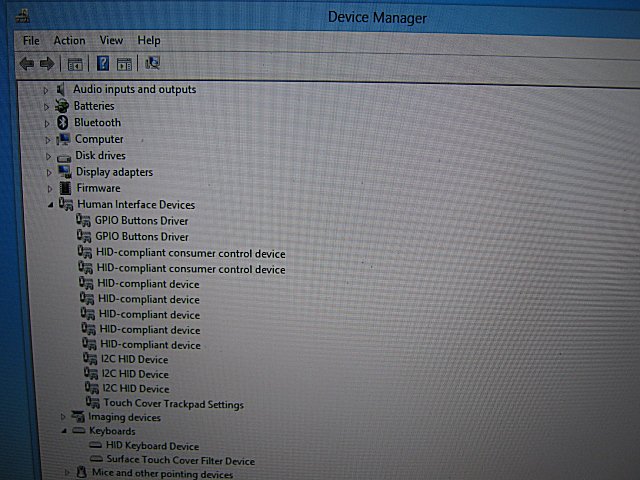Click the Surface Touch Cover Filter Device icon
Image resolution: width=640 pixels, height=480 pixels.
click(x=97, y=459)
